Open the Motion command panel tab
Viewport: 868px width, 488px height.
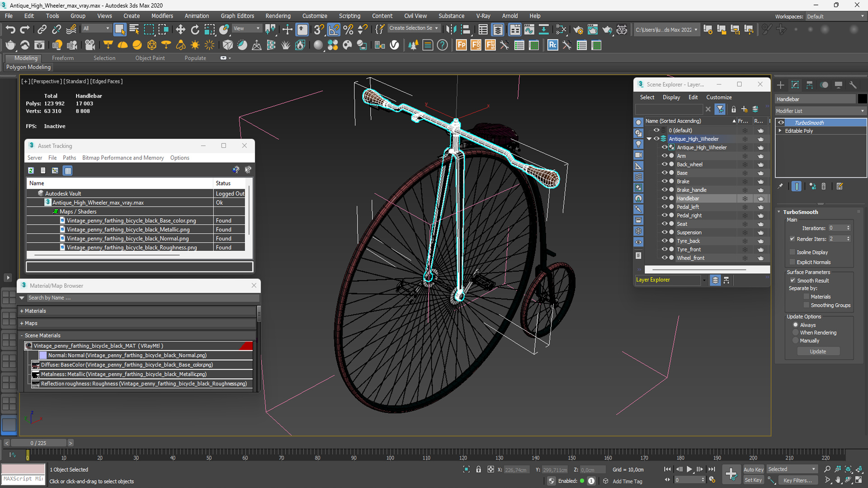(824, 85)
